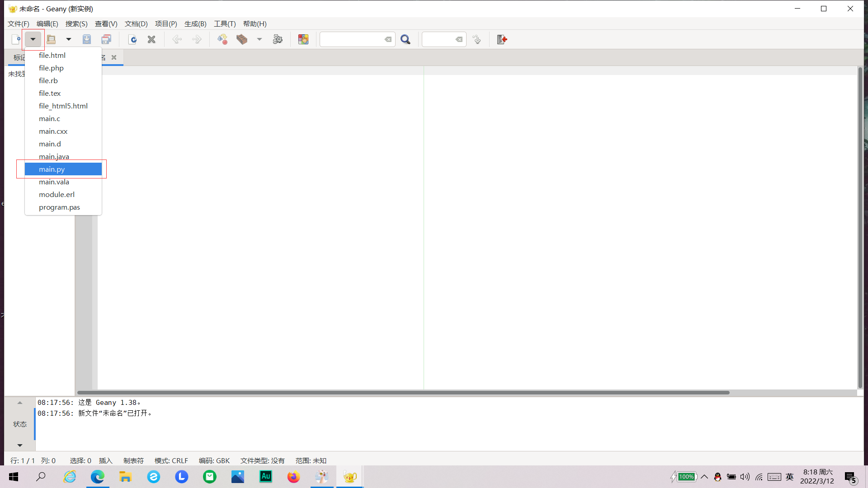Select the main.vala template
The image size is (868, 488).
pos(63,182)
